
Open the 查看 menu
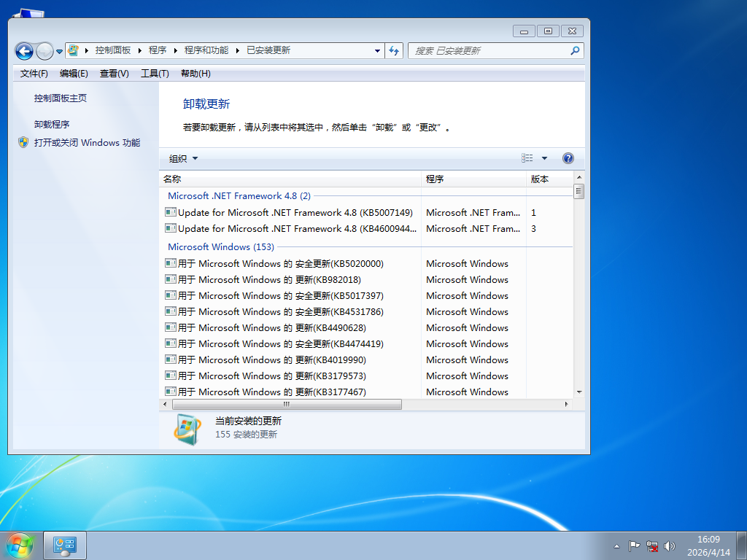[x=114, y=73]
